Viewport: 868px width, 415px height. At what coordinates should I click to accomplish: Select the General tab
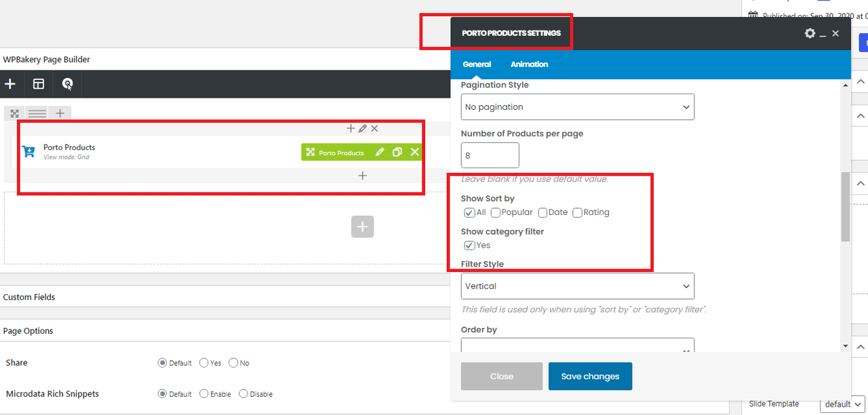[477, 64]
